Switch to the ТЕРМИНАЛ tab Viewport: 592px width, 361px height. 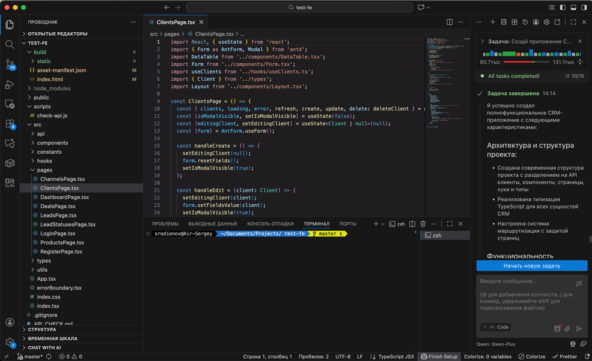(x=316, y=224)
